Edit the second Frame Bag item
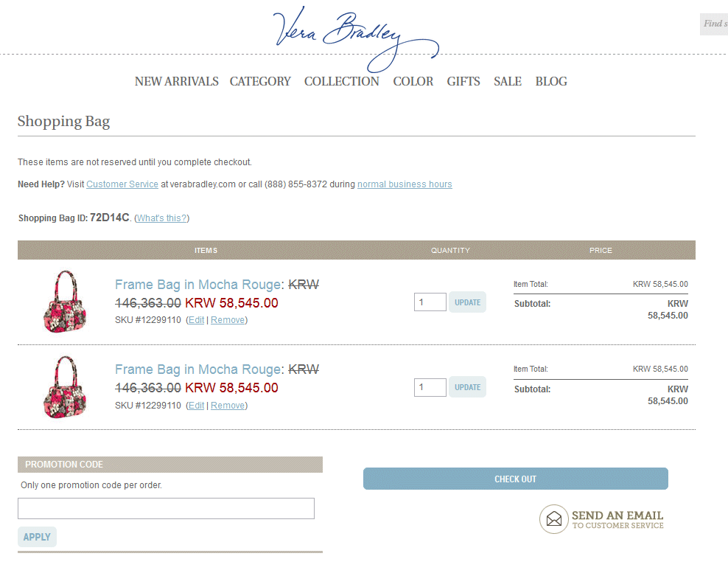The height and width of the screenshot is (573, 728). coord(196,406)
